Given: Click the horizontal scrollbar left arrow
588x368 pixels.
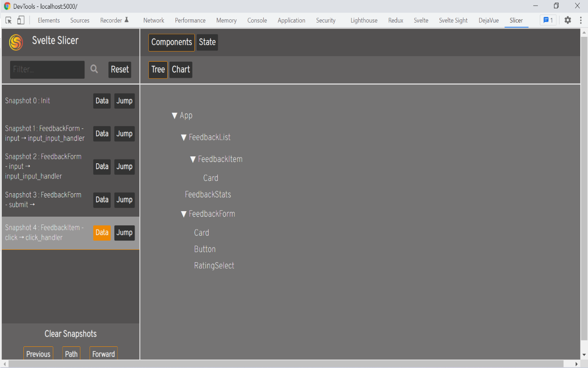Looking at the screenshot, I should pyautogui.click(x=5, y=364).
